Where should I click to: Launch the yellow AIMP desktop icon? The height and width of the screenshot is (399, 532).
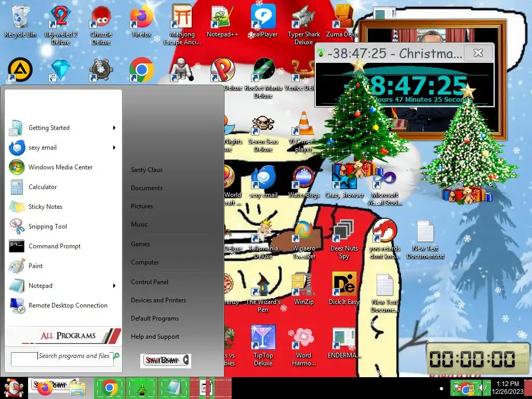point(20,70)
